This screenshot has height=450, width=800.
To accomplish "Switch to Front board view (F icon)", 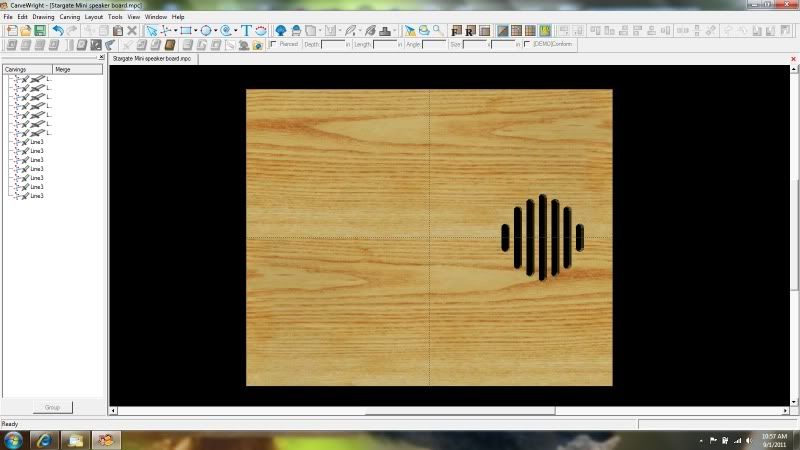I will pyautogui.click(x=457, y=31).
